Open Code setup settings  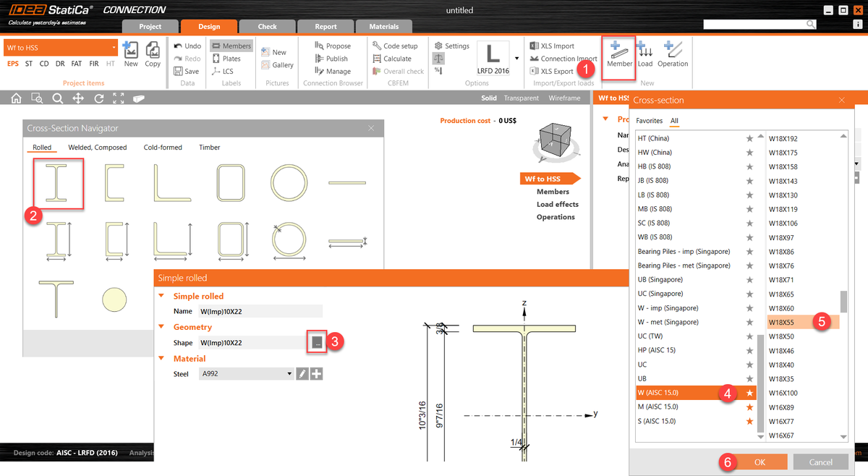(x=395, y=45)
